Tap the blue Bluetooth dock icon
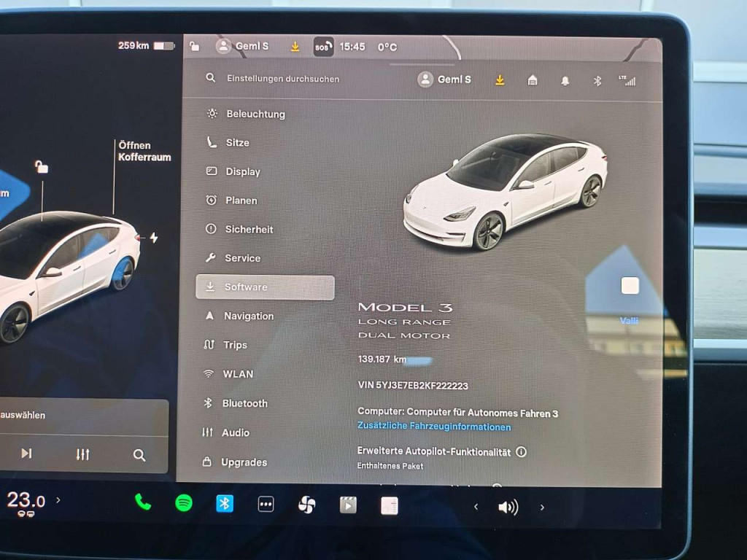The height and width of the screenshot is (560, 747). tap(225, 503)
